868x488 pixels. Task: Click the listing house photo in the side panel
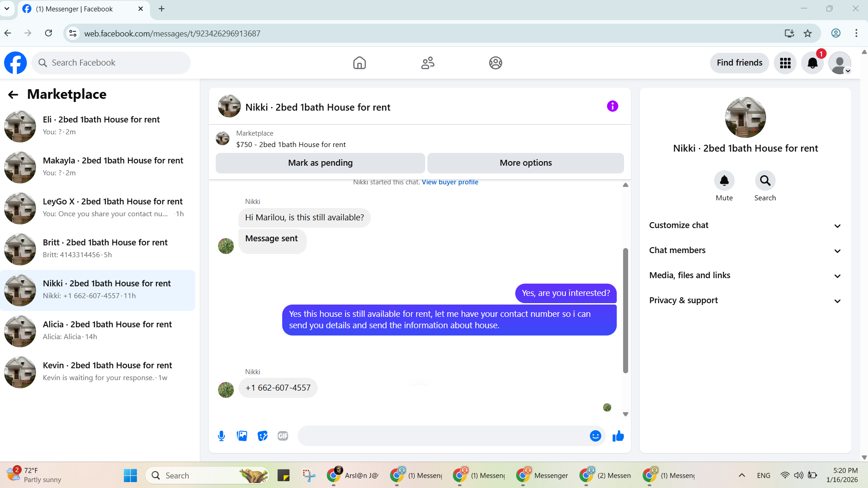[x=745, y=117]
